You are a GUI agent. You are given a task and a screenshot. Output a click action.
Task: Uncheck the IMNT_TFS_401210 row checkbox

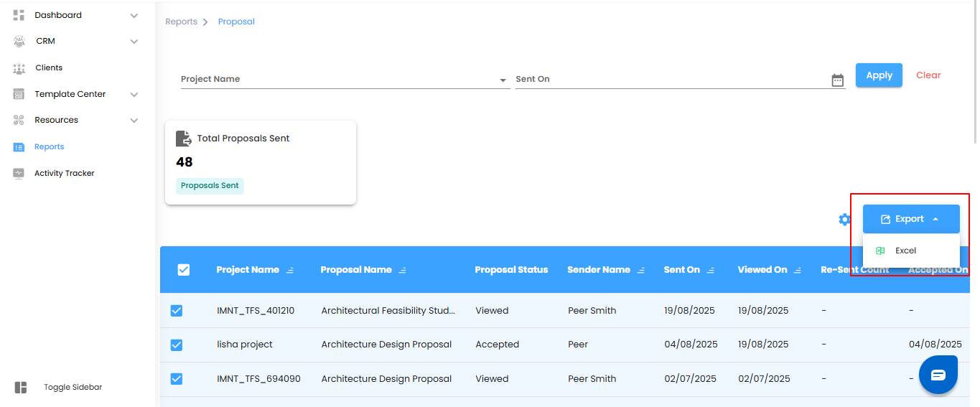coord(177,311)
